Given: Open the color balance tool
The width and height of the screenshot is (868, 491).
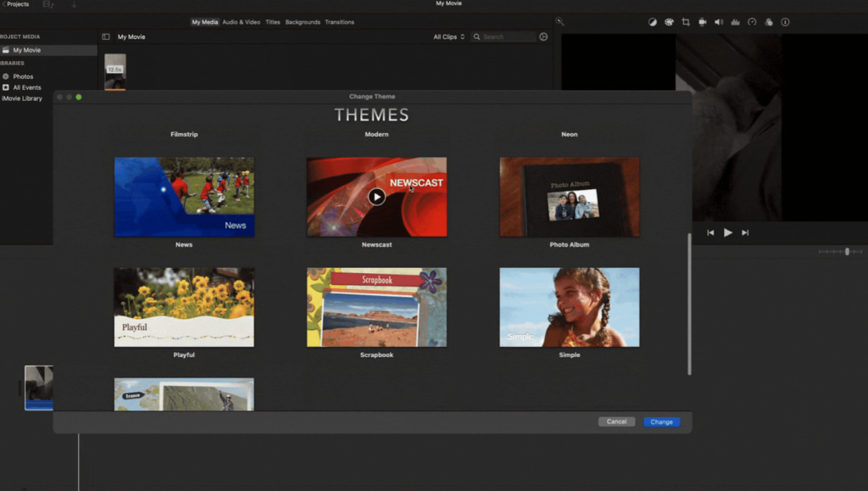Looking at the screenshot, I should coord(653,22).
